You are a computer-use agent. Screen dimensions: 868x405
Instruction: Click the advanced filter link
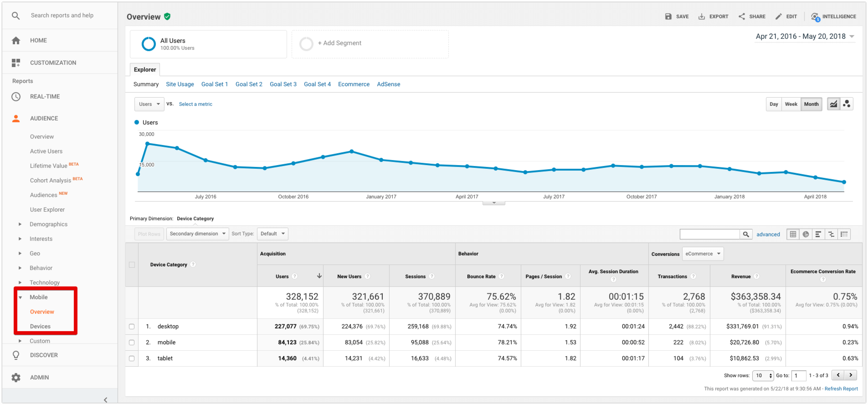tap(768, 234)
